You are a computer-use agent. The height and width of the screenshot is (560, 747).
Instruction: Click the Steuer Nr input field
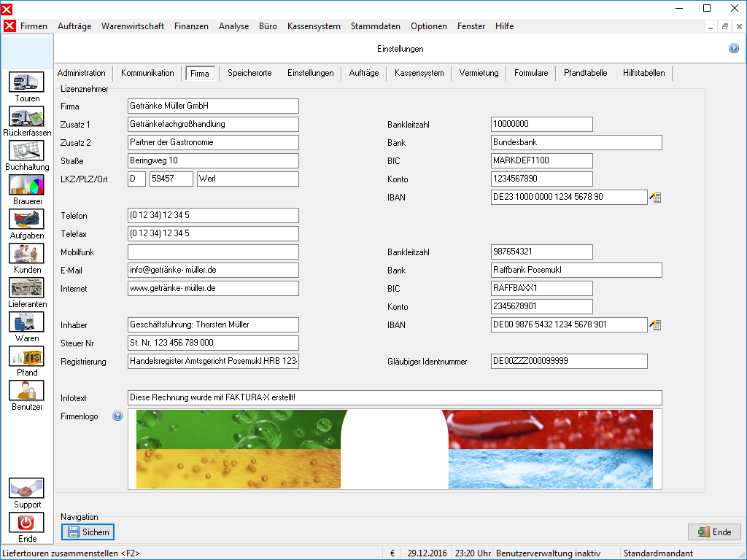[x=213, y=343]
